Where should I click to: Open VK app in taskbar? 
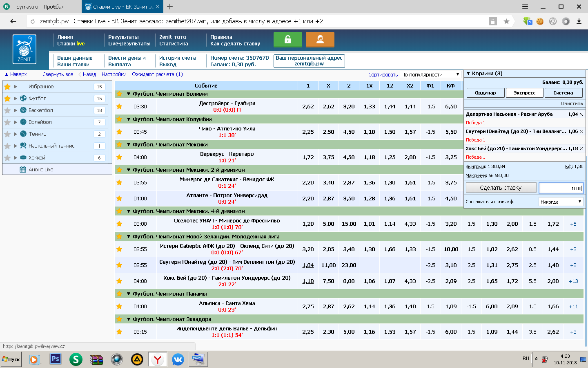[178, 359]
